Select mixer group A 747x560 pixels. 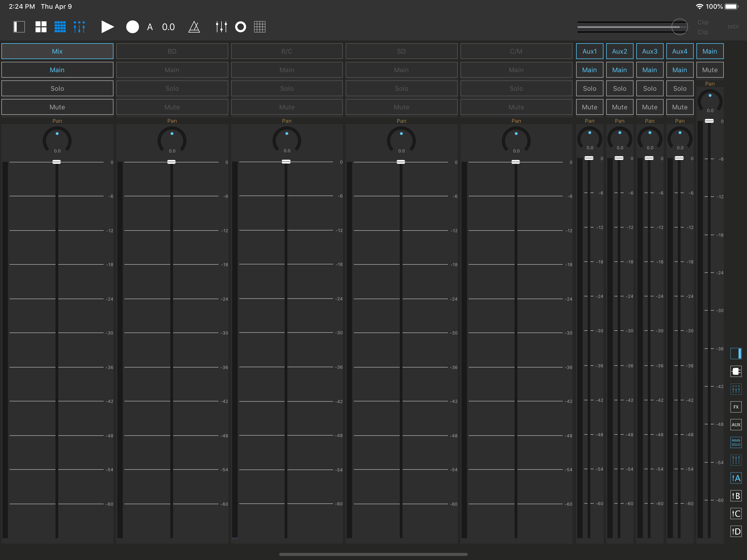(x=736, y=478)
